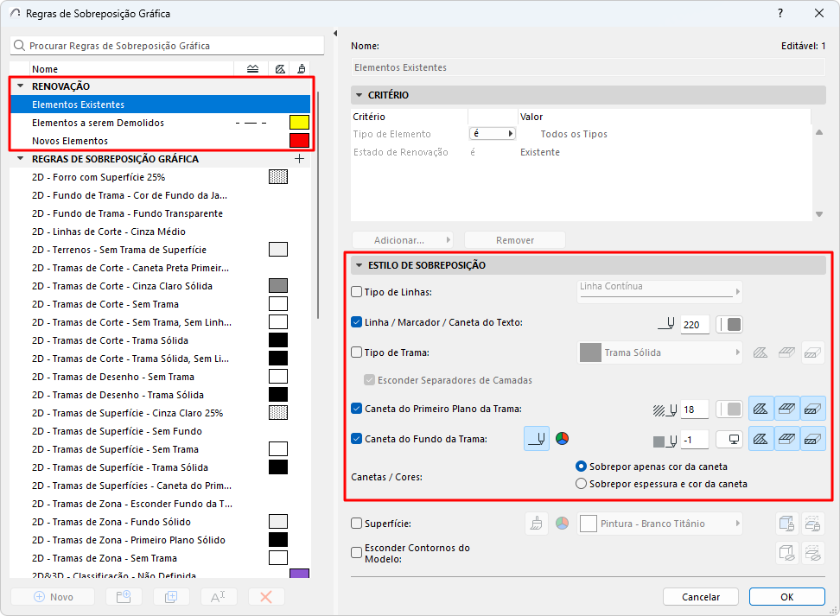Check the Tipo de Trama checkbox
This screenshot has width=840, height=616.
(357, 352)
